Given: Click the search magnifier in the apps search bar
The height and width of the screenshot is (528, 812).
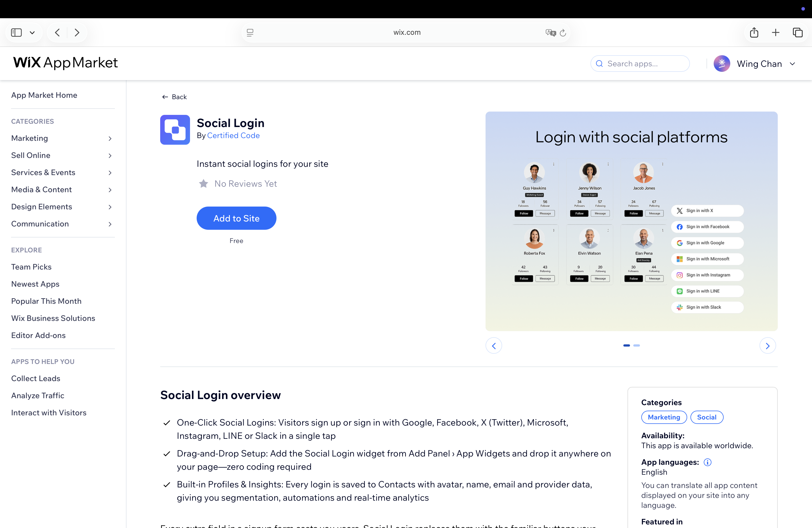Looking at the screenshot, I should pos(599,64).
